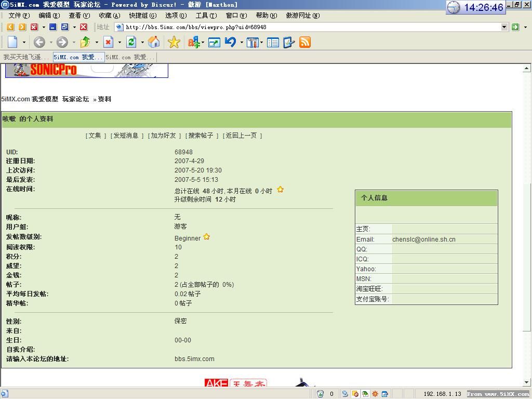This screenshot has height=399, width=532.
Task: Click the Undo close page icon
Action: tap(230, 42)
